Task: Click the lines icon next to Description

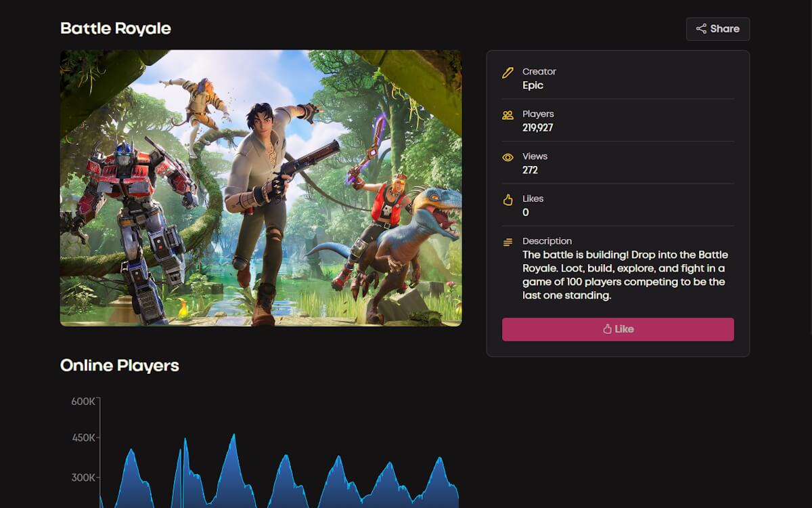Action: click(507, 242)
